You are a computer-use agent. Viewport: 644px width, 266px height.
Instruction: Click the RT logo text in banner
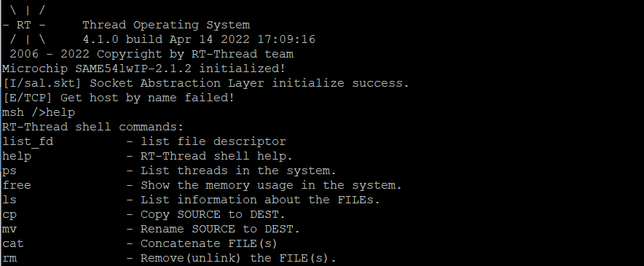tap(24, 25)
